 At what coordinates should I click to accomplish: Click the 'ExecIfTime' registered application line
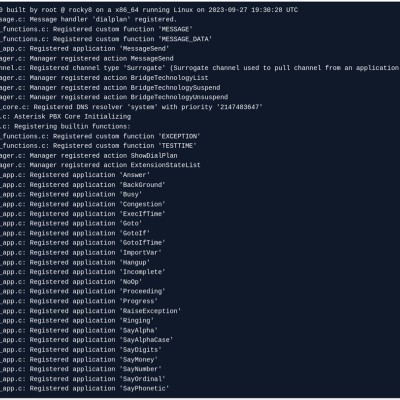pos(83,214)
